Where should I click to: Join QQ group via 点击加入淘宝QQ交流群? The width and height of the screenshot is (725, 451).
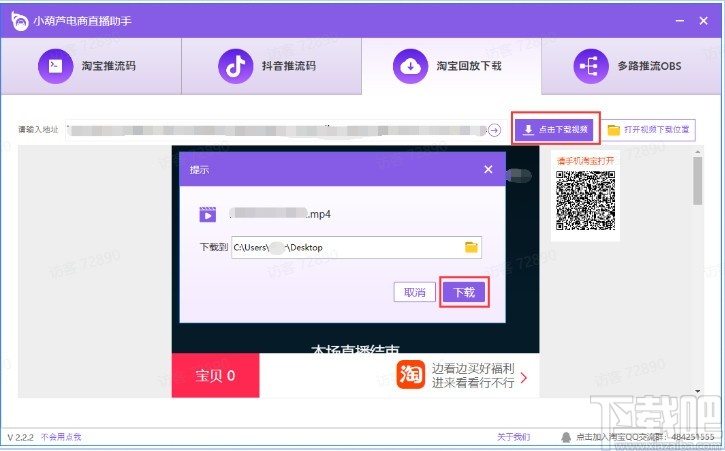[645, 437]
